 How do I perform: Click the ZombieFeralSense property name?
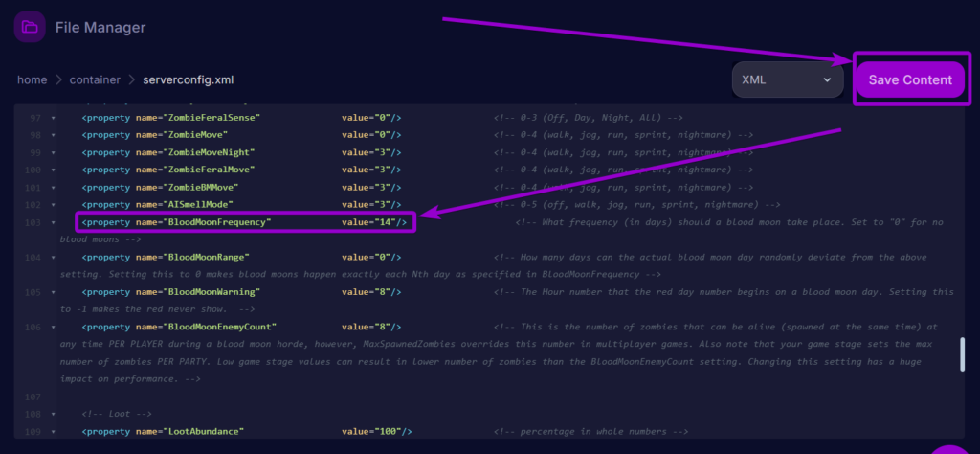coord(212,118)
